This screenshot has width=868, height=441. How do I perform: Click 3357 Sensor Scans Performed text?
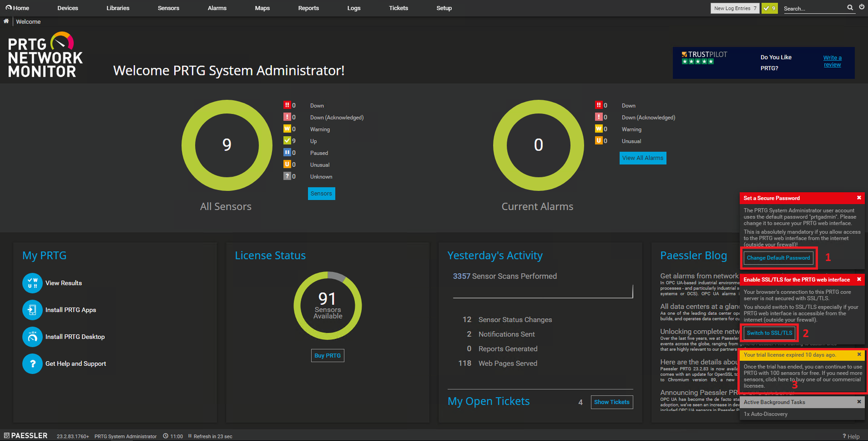[x=505, y=276]
